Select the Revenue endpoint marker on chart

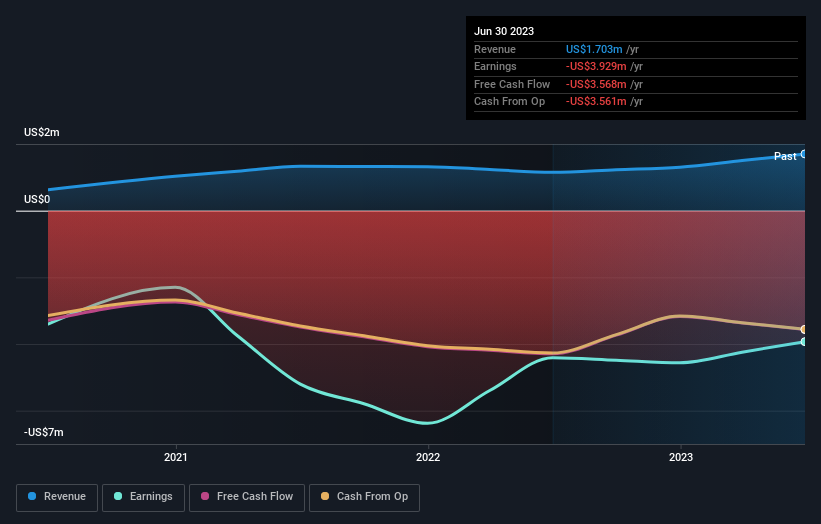coord(804,154)
